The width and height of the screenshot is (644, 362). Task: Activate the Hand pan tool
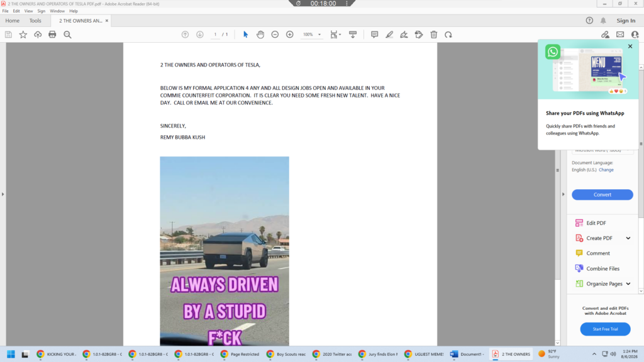click(x=260, y=35)
